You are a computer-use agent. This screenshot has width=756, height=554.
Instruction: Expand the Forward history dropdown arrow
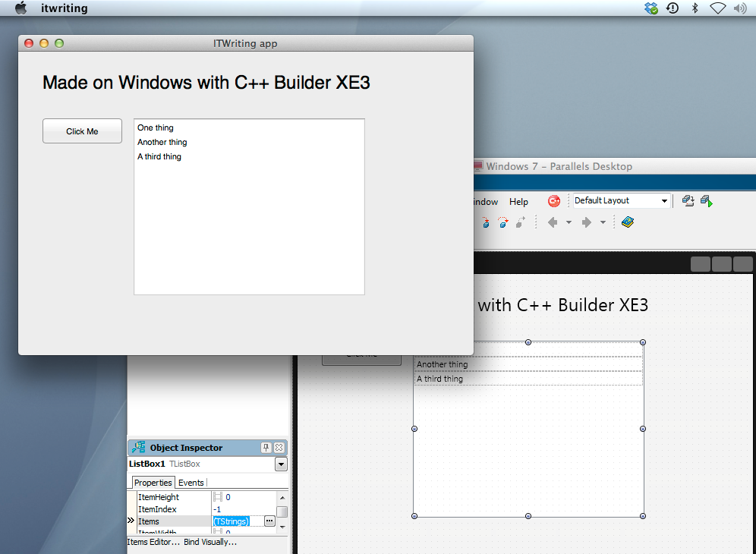pyautogui.click(x=603, y=222)
